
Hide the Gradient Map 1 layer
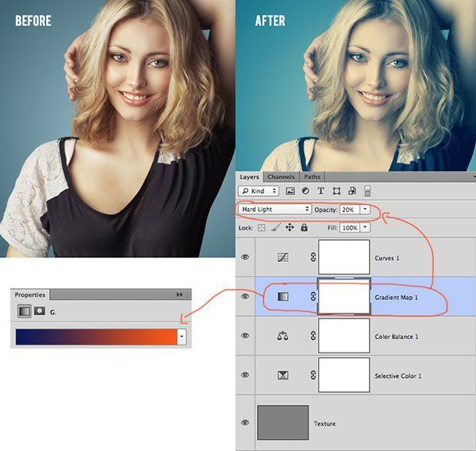(x=245, y=296)
